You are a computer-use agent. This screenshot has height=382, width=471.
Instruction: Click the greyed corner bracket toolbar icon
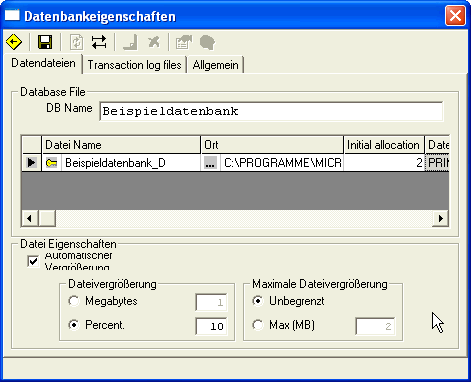point(130,43)
